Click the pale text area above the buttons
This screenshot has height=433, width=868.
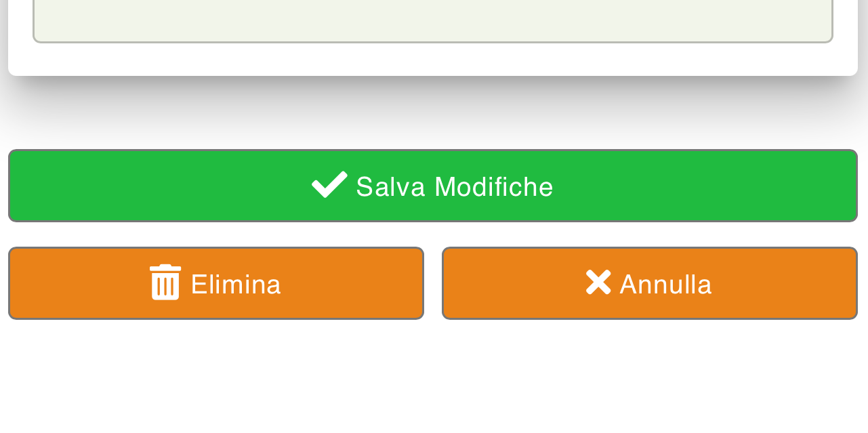click(x=432, y=17)
